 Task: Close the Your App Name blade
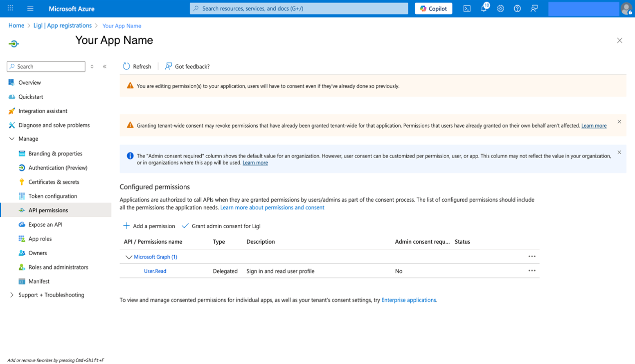[x=619, y=40]
